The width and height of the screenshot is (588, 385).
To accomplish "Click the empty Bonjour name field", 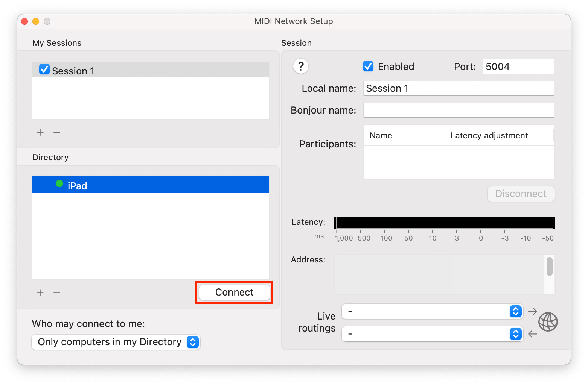I will (459, 110).
